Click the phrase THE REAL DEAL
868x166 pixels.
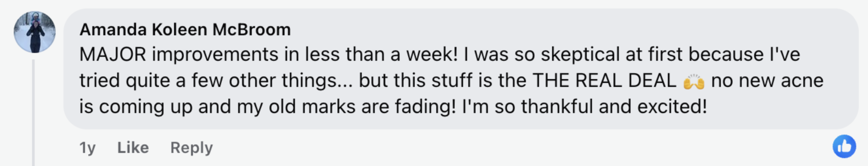(604, 81)
